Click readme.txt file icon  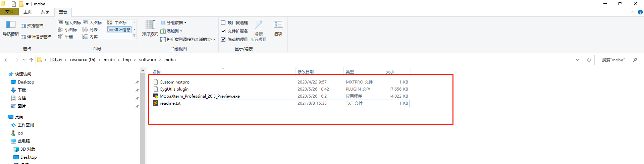pyautogui.click(x=156, y=103)
